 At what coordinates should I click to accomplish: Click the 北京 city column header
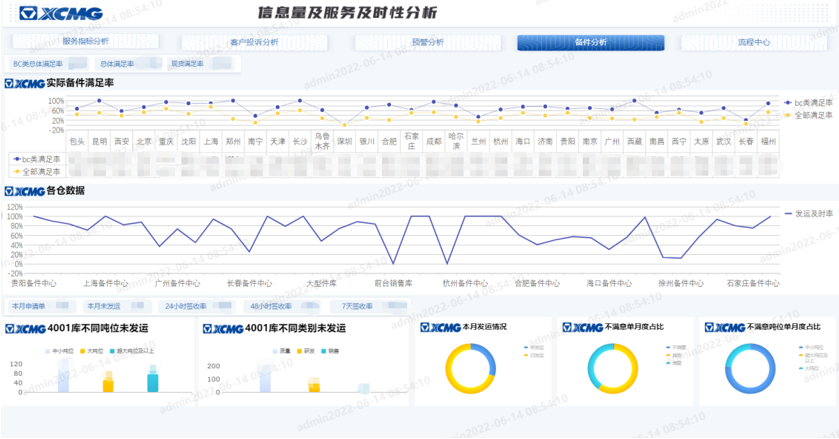(144, 141)
